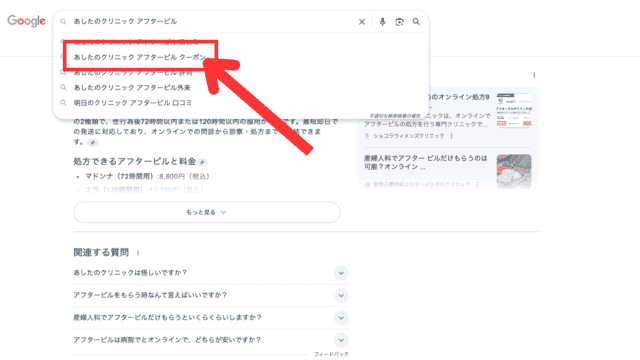The height and width of the screenshot is (360, 640).
Task: Select suggestion 明日のクリニック アフターピル 口コミ
Action: pos(132,103)
